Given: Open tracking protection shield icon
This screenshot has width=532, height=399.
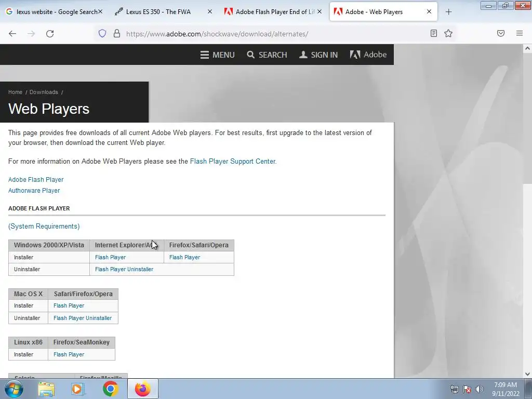Looking at the screenshot, I should [x=102, y=34].
